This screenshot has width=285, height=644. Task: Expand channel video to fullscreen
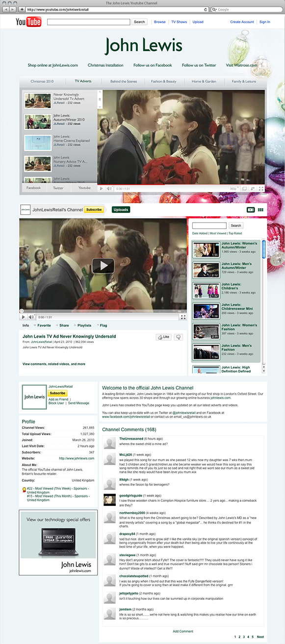183,317
